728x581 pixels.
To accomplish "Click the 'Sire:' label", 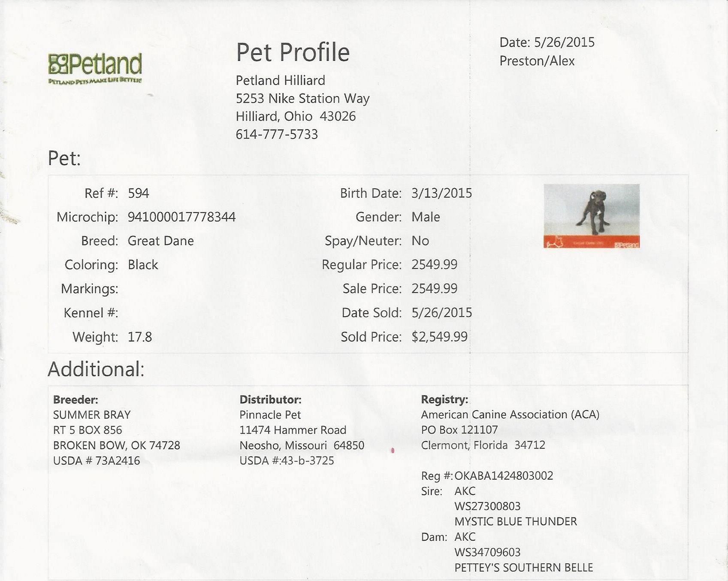I will coord(432,491).
